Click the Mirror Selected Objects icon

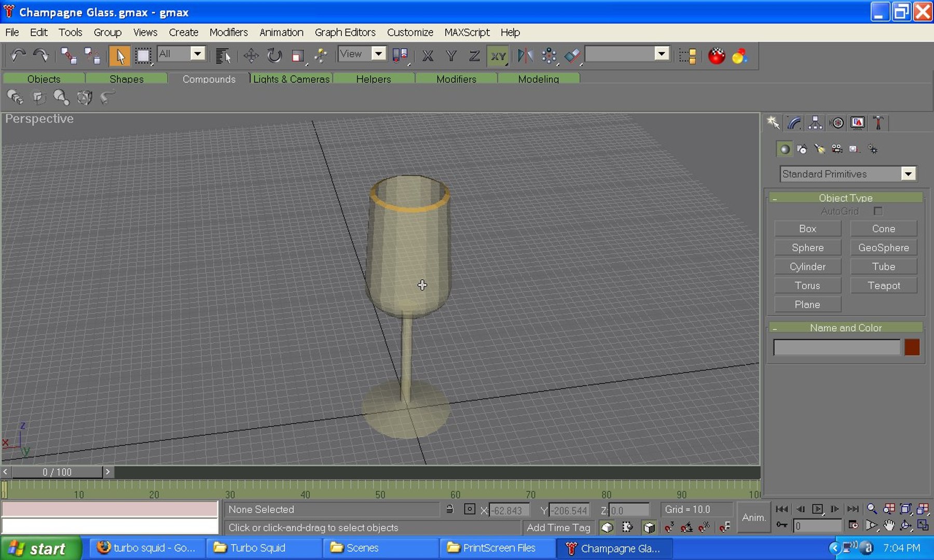[x=525, y=55]
